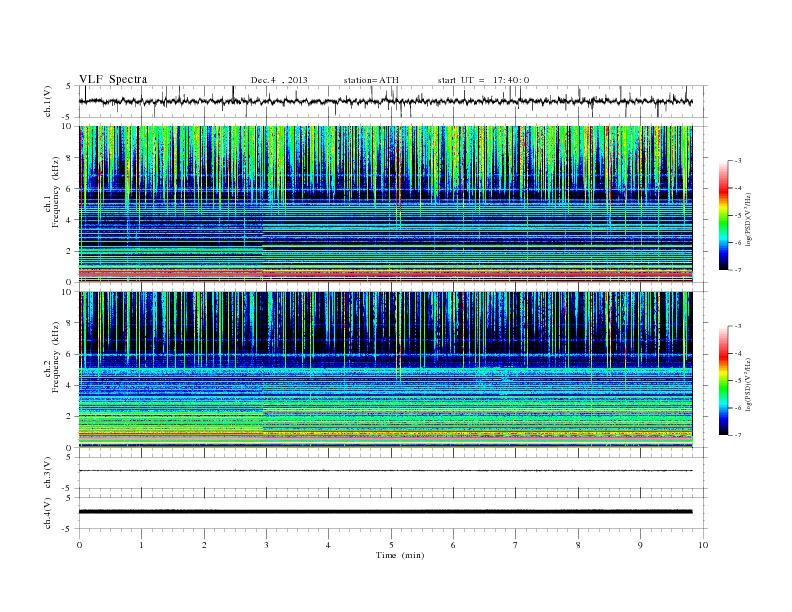The height and width of the screenshot is (612, 792).
Task: Select the log(PSD) label beside ch.2 color bar
Action: click(x=750, y=384)
